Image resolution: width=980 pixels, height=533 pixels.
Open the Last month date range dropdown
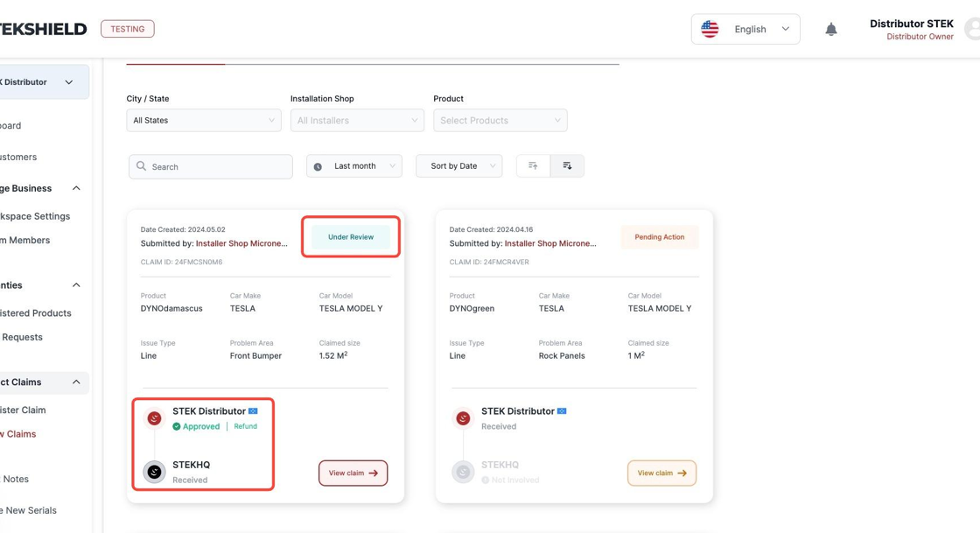tap(354, 166)
